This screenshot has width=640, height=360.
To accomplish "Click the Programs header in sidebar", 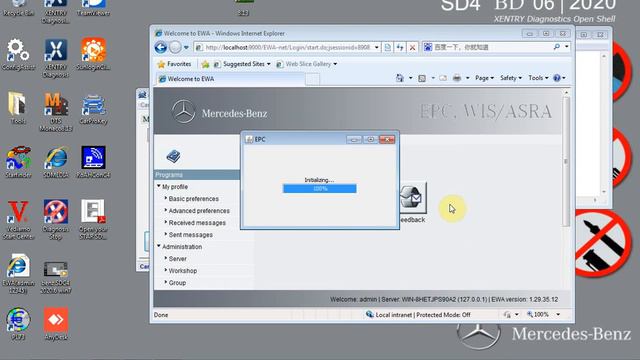I will coord(197,175).
